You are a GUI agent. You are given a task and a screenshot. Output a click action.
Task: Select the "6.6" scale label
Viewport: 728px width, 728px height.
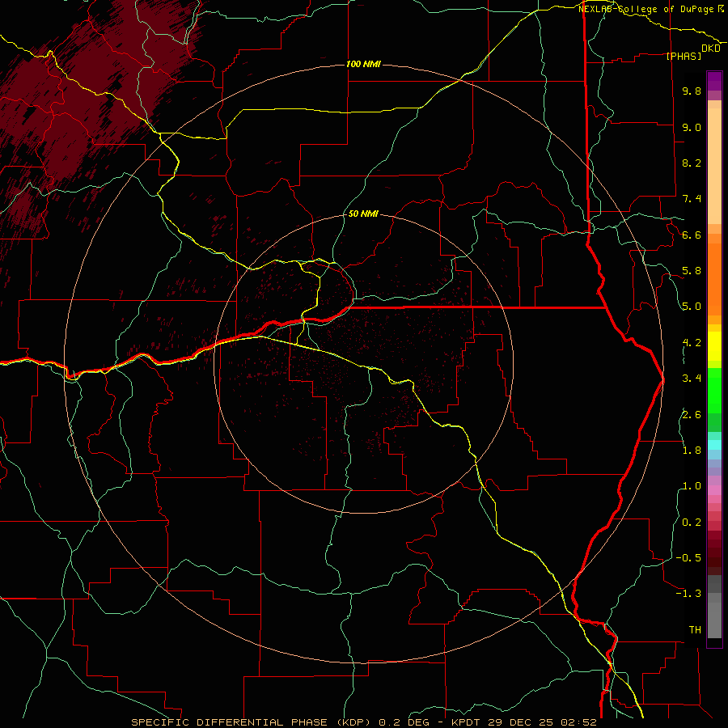click(692, 235)
